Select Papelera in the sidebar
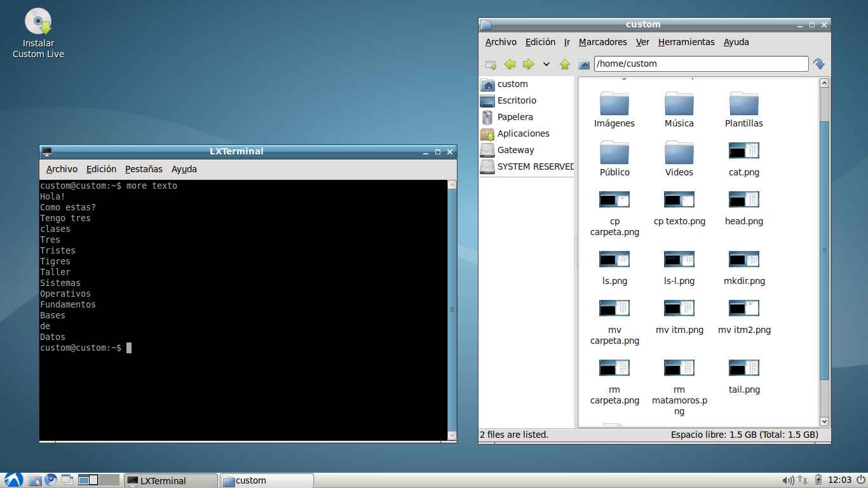Viewport: 868px width, 488px height. pos(515,117)
